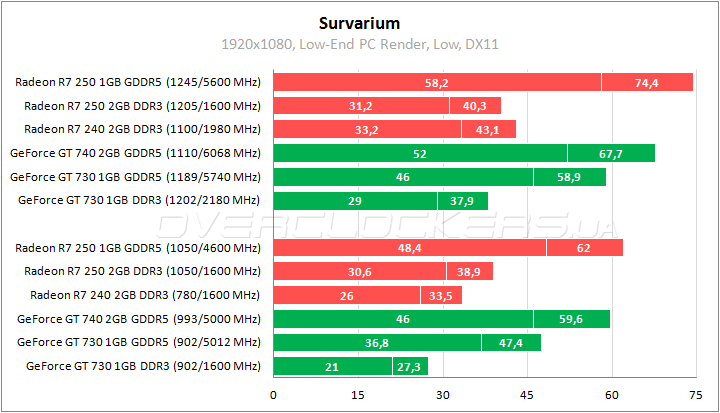Screen dimensions: 720x413
Task: Click label 'Radeon R7 250 2GB DDR3 (1050/1600 MHz)'
Action: click(142, 271)
